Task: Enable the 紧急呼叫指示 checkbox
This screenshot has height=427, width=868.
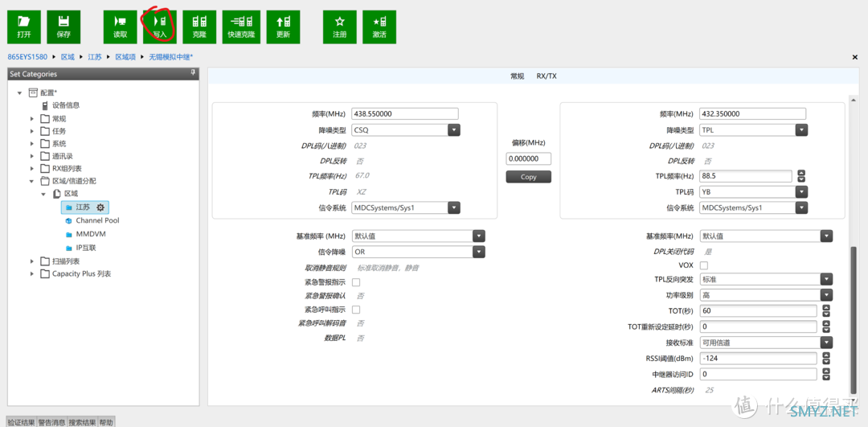Action: 356,310
